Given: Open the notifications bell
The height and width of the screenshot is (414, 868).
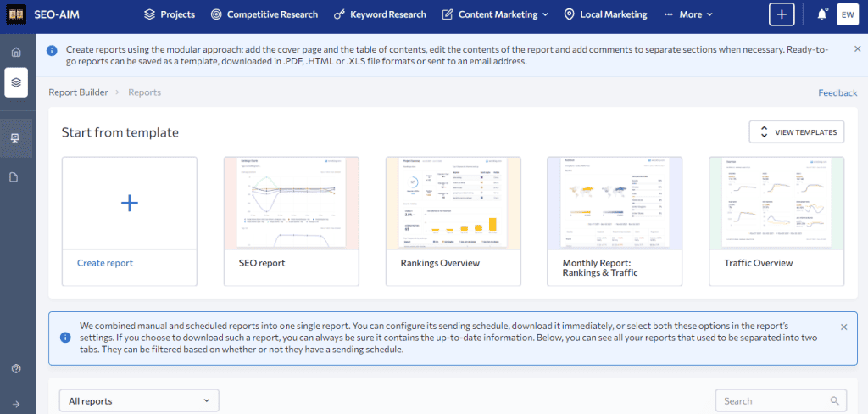Looking at the screenshot, I should click(x=822, y=14).
